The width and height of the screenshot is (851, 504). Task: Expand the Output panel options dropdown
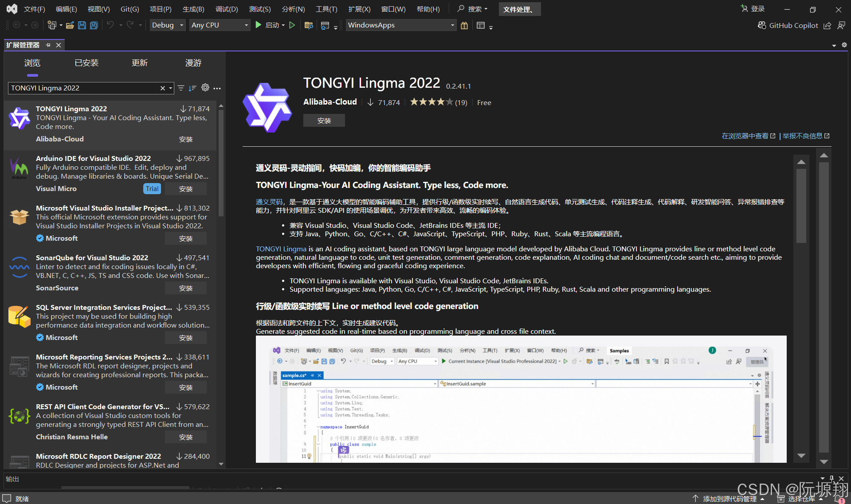[x=823, y=478]
